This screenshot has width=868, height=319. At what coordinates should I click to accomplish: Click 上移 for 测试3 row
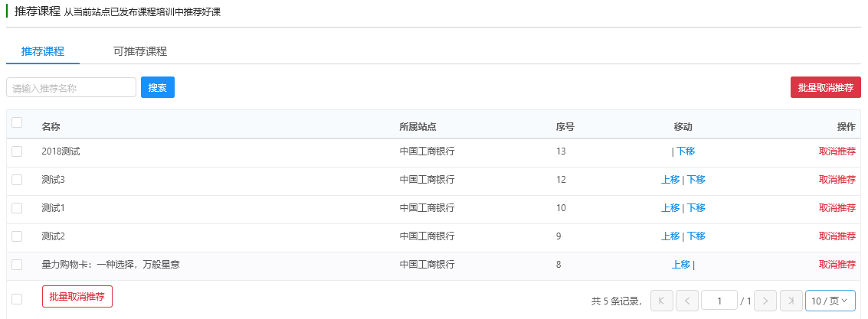tap(670, 180)
